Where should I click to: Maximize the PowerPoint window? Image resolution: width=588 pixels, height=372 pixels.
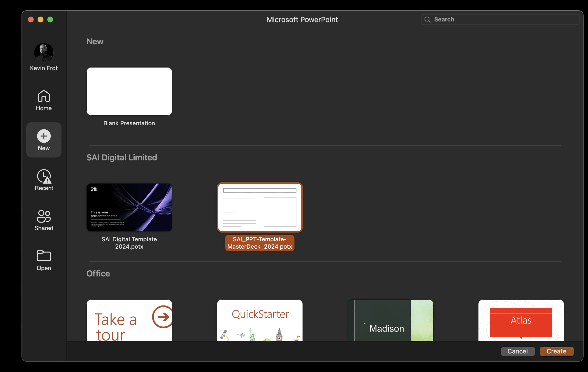coord(50,20)
